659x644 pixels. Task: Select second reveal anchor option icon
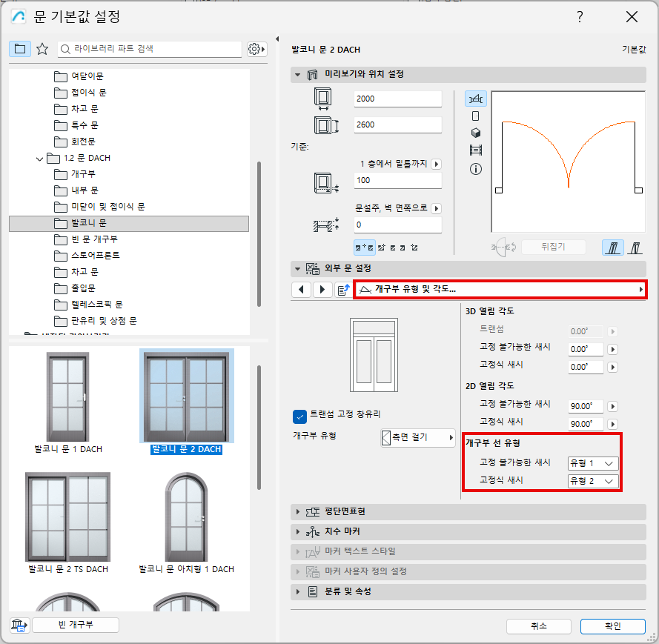pyautogui.click(x=381, y=248)
